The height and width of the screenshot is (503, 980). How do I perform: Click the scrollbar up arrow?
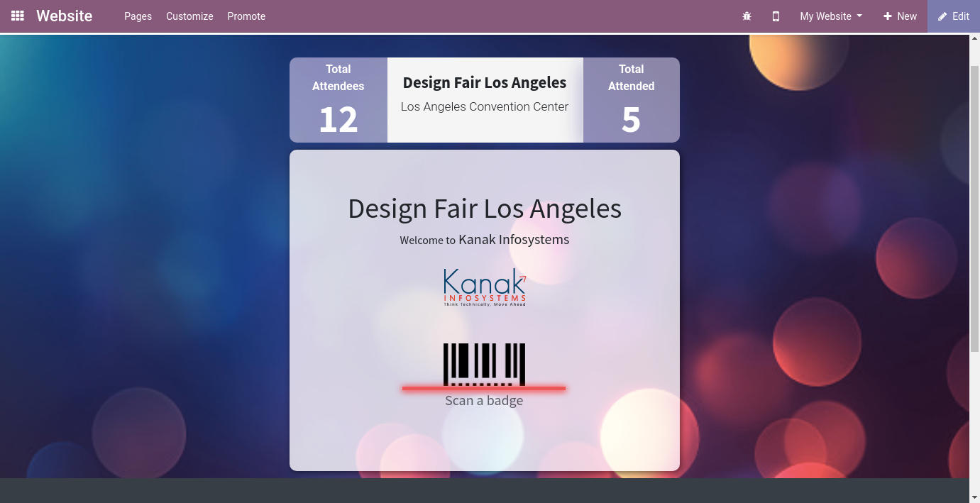click(974, 39)
